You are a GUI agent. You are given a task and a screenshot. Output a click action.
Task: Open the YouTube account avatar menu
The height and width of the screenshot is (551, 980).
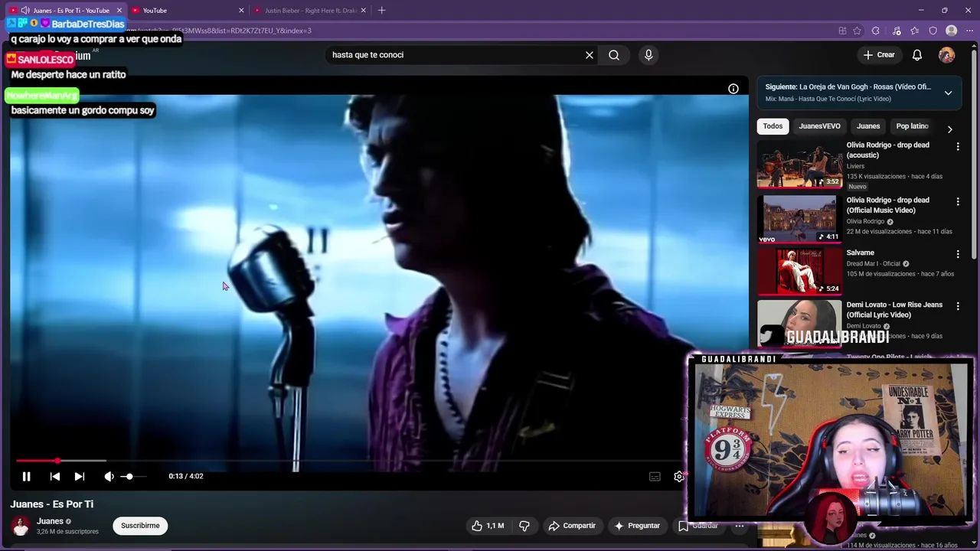point(947,55)
